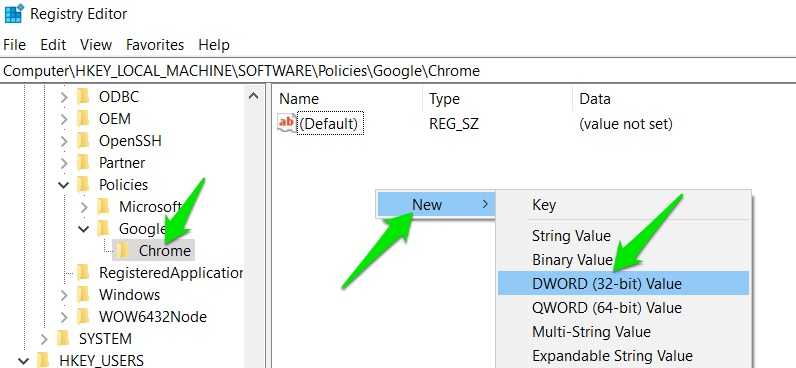Select the SYSTEM folder icon
This screenshot has height=368, width=796.
[x=63, y=339]
